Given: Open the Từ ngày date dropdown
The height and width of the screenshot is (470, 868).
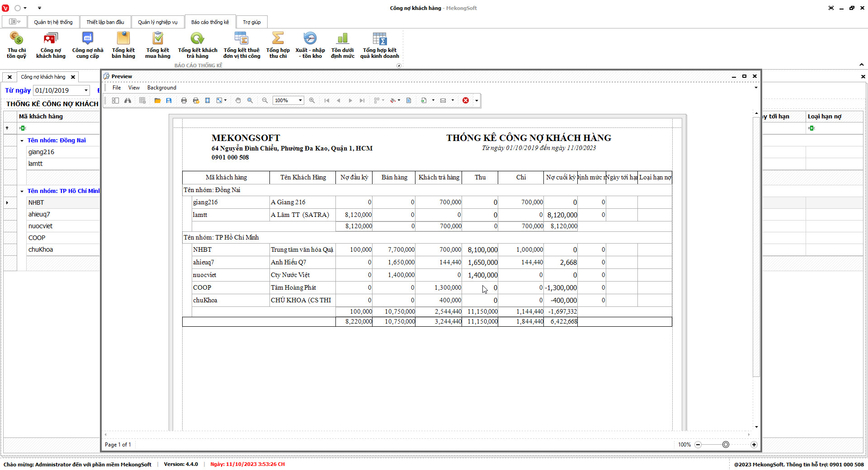Looking at the screenshot, I should tap(86, 90).
